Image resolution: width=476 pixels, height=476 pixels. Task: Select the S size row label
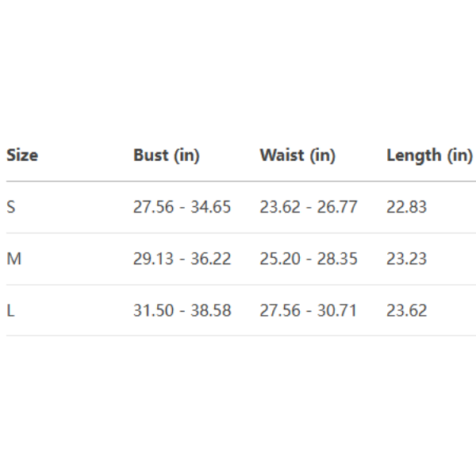(x=11, y=207)
